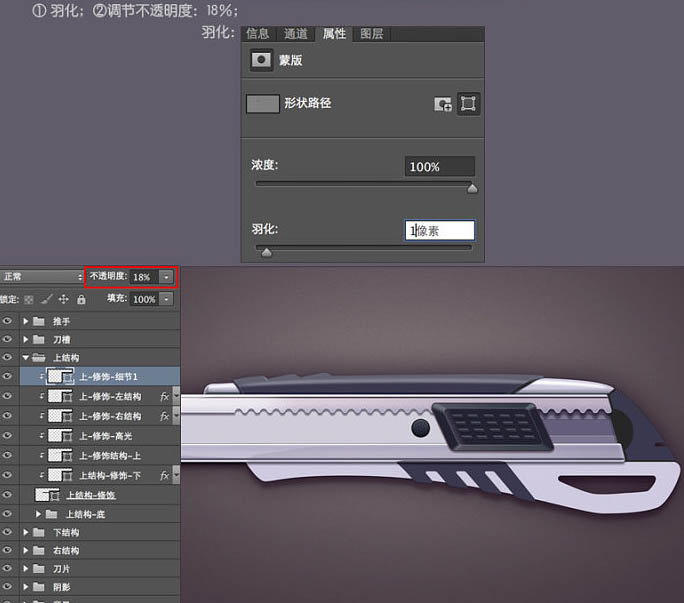Click folder icon of 刀槽 group

(39, 339)
